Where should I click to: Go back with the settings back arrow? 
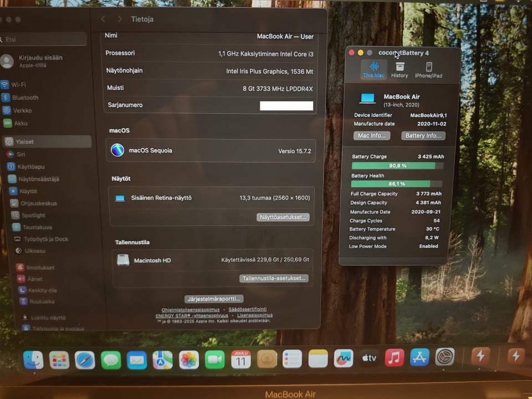tap(104, 19)
